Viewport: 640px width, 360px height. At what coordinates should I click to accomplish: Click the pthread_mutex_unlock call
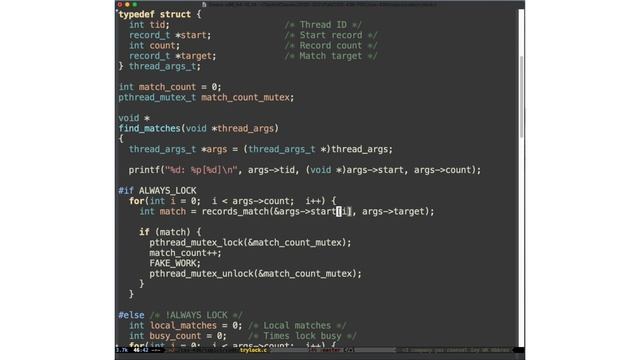point(255,273)
